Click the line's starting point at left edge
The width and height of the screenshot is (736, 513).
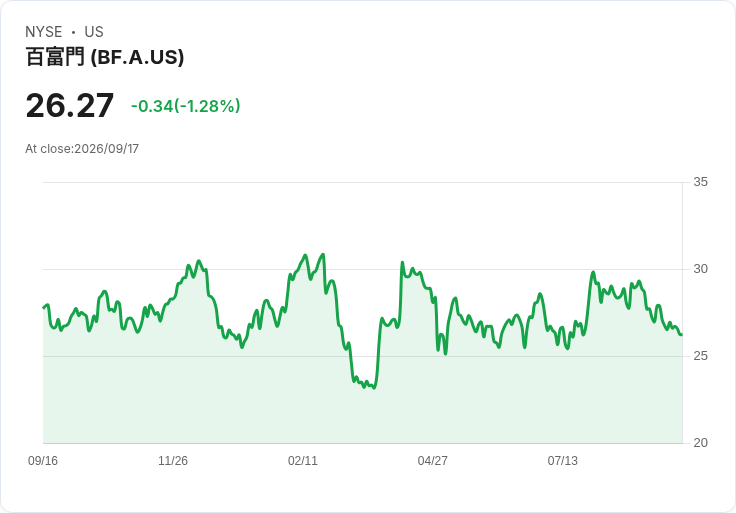pos(44,308)
